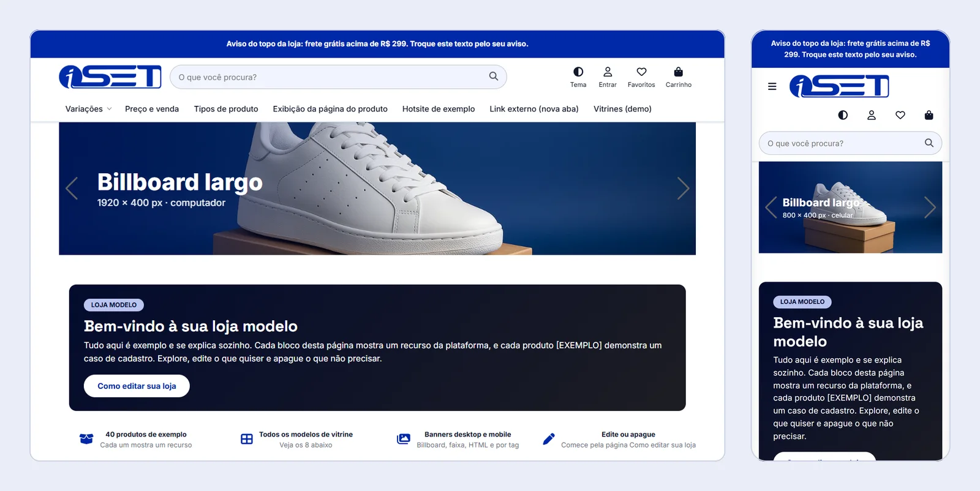
Task: Open the cart bag icon in mobile preview
Action: coord(929,115)
